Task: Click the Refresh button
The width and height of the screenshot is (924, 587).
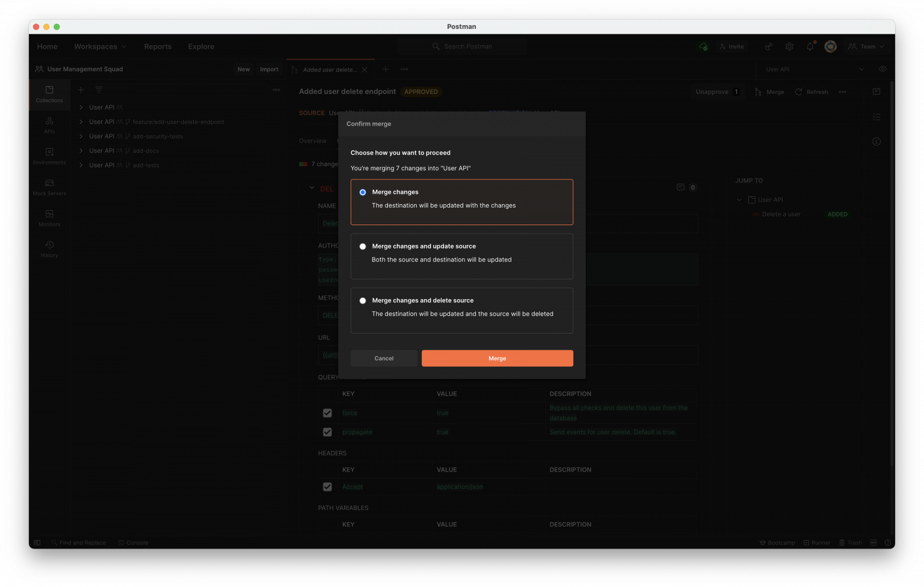Action: click(812, 92)
